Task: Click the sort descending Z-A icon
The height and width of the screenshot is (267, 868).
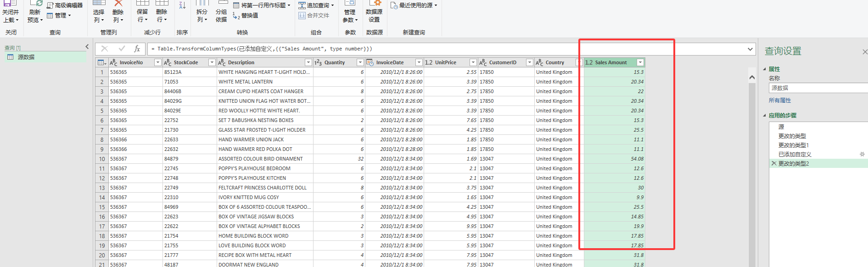Action: (x=182, y=5)
